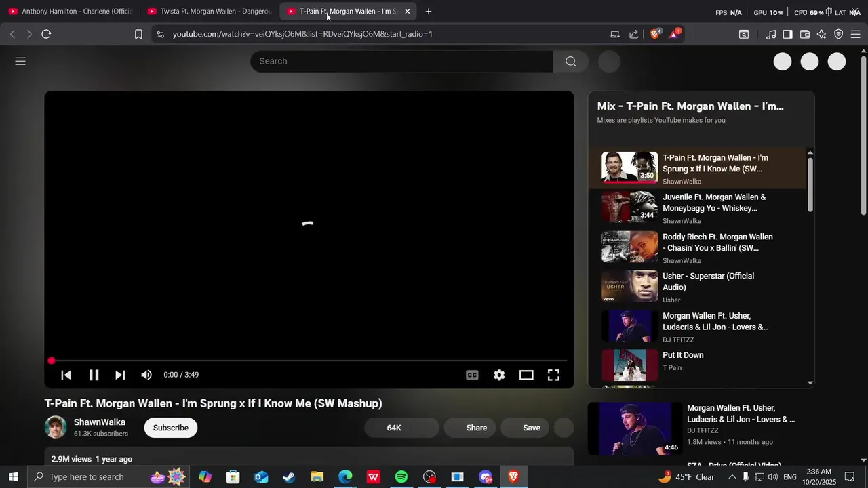Click the red progress bar scrubber
This screenshot has width=868, height=488.
(x=52, y=361)
